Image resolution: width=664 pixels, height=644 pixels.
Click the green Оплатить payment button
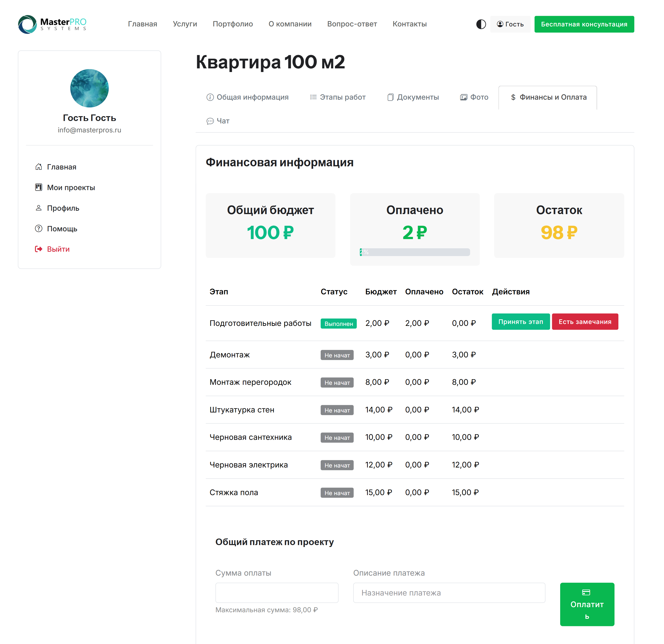tap(587, 604)
